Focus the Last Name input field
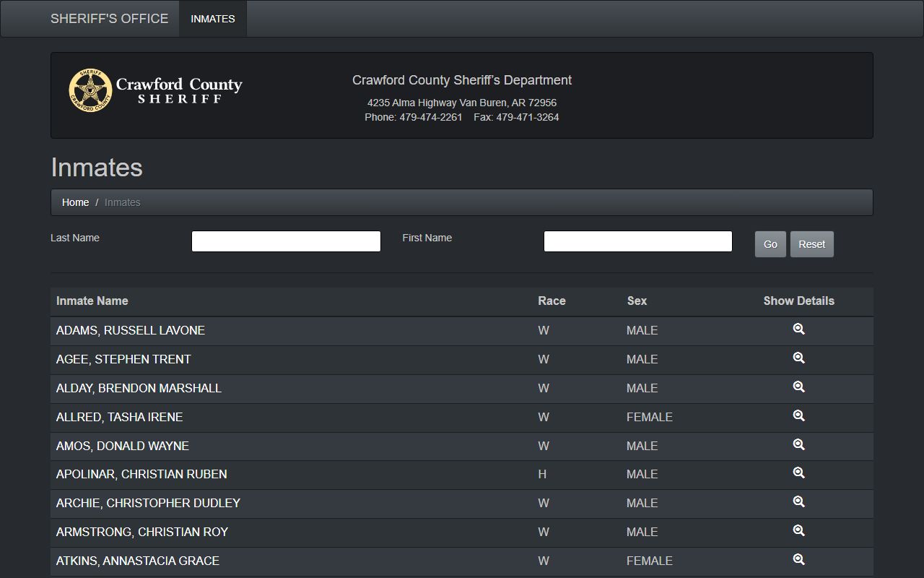This screenshot has height=578, width=924. pyautogui.click(x=286, y=241)
